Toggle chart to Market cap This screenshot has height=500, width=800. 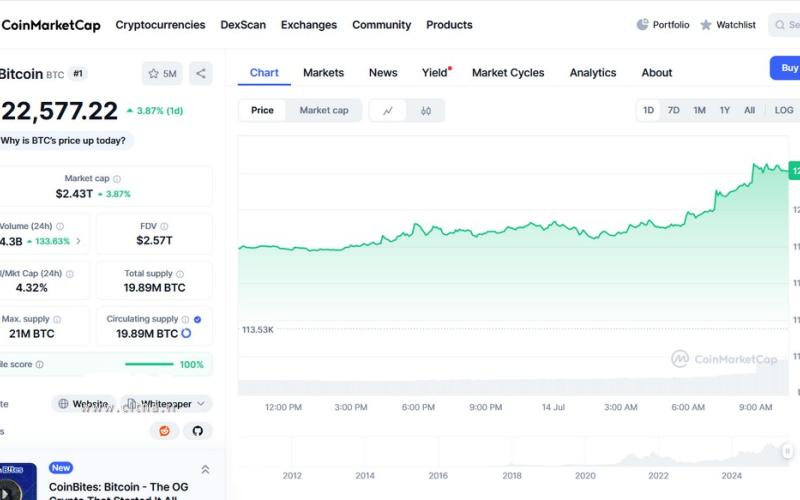click(x=324, y=110)
